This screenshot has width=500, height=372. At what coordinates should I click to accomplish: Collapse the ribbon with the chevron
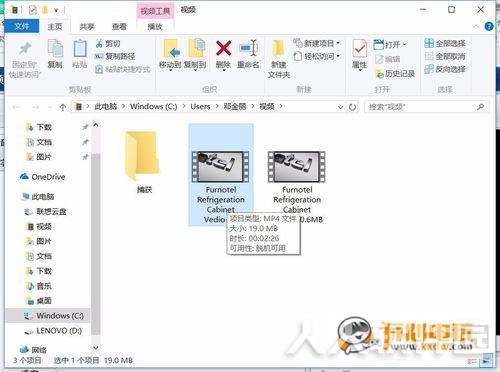pos(476,26)
